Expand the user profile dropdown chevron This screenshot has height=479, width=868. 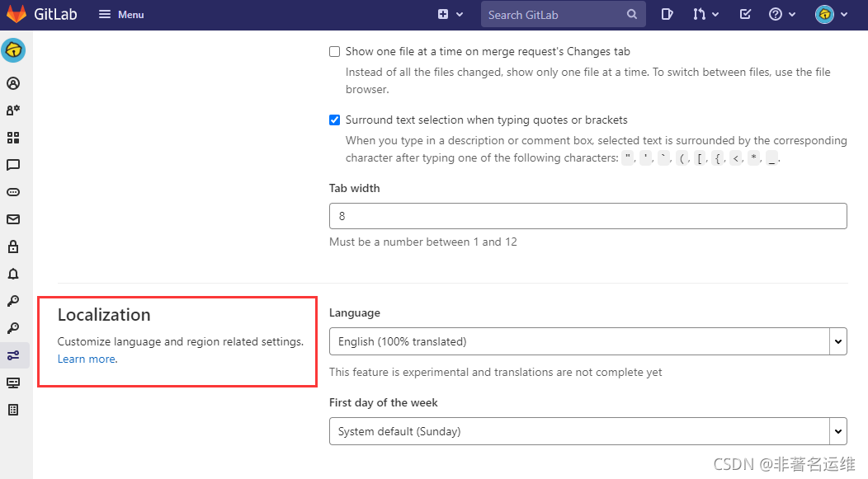[x=844, y=14]
